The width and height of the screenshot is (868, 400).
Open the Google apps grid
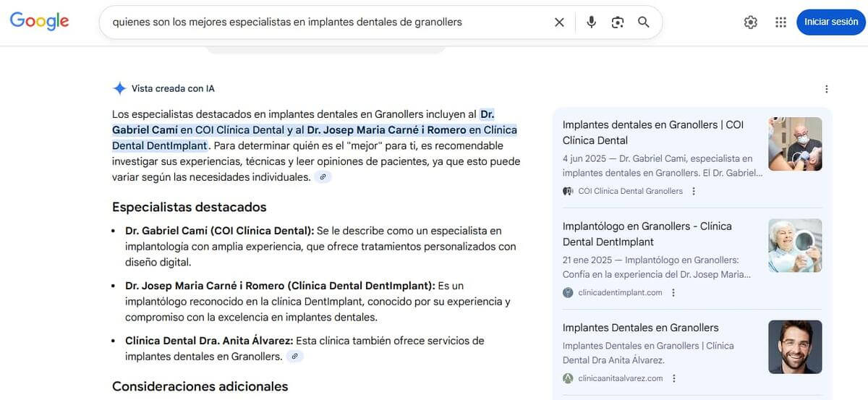[x=780, y=22]
